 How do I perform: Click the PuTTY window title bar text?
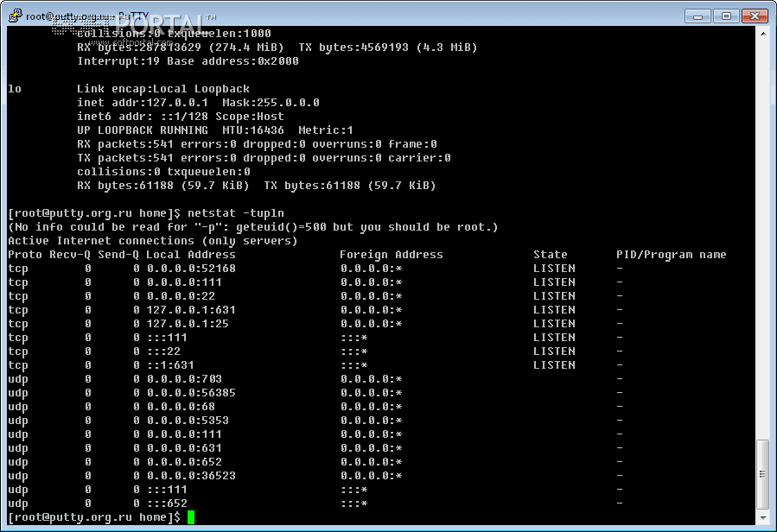86,16
